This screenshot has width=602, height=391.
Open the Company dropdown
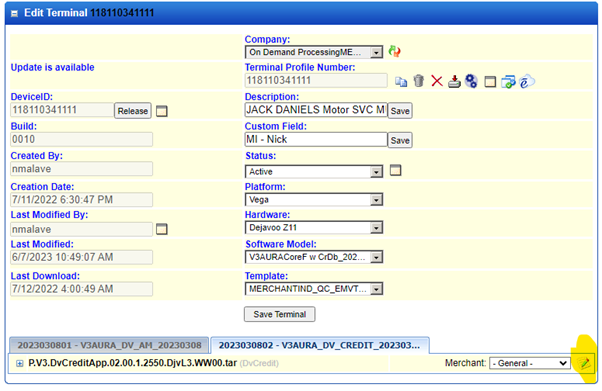pyautogui.click(x=314, y=52)
